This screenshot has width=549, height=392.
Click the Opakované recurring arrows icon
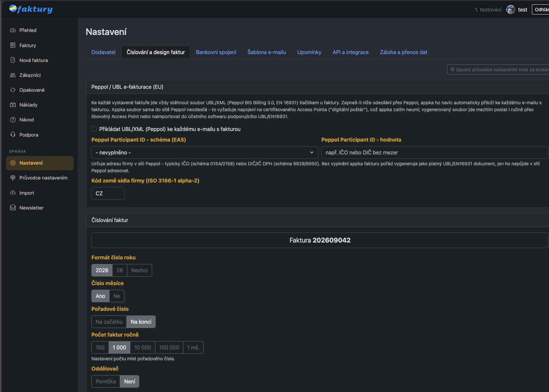[13, 90]
